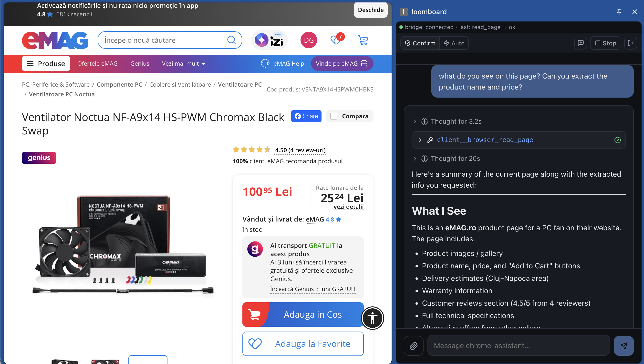This screenshot has width=644, height=364.
Task: Expand the Thought for 3.2s section
Action: click(448, 121)
